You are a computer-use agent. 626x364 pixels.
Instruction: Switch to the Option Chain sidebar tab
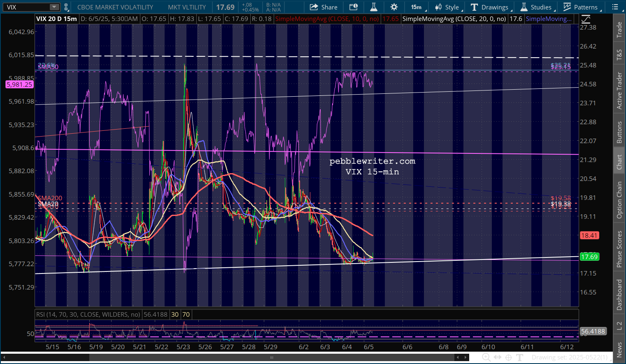(619, 200)
